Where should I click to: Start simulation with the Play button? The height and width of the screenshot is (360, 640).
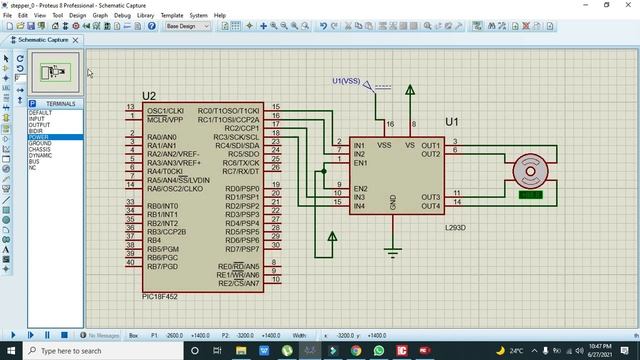click(13, 335)
